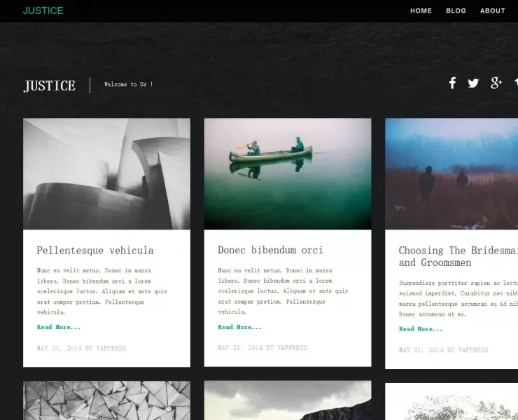The image size is (518, 420).
Task: Open Choosing The Bridesmaids and Groomsmen title
Action: point(458,256)
